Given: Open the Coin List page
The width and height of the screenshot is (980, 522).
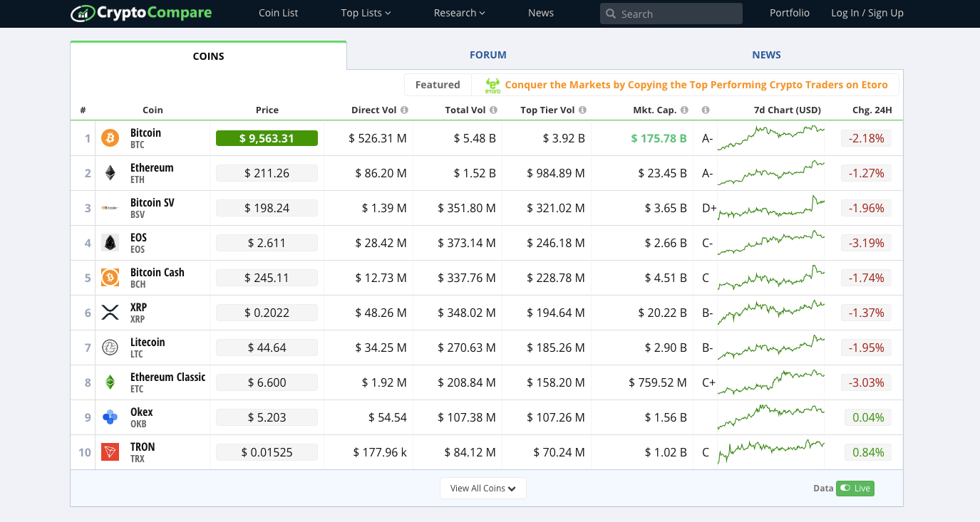Looking at the screenshot, I should pyautogui.click(x=278, y=13).
